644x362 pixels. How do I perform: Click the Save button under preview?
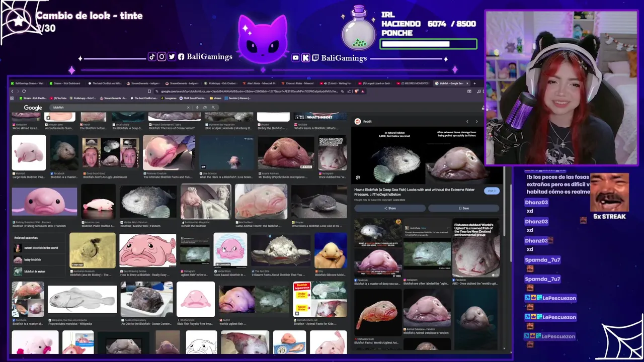[463, 208]
